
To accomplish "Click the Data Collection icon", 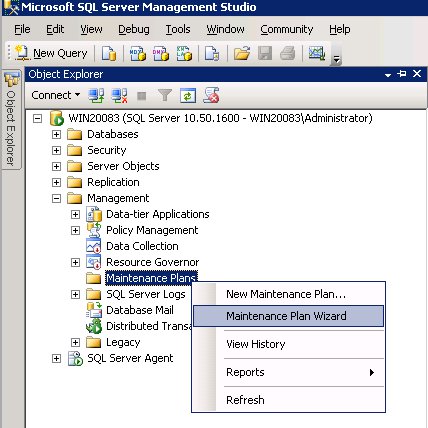I will pyautogui.click(x=94, y=246).
